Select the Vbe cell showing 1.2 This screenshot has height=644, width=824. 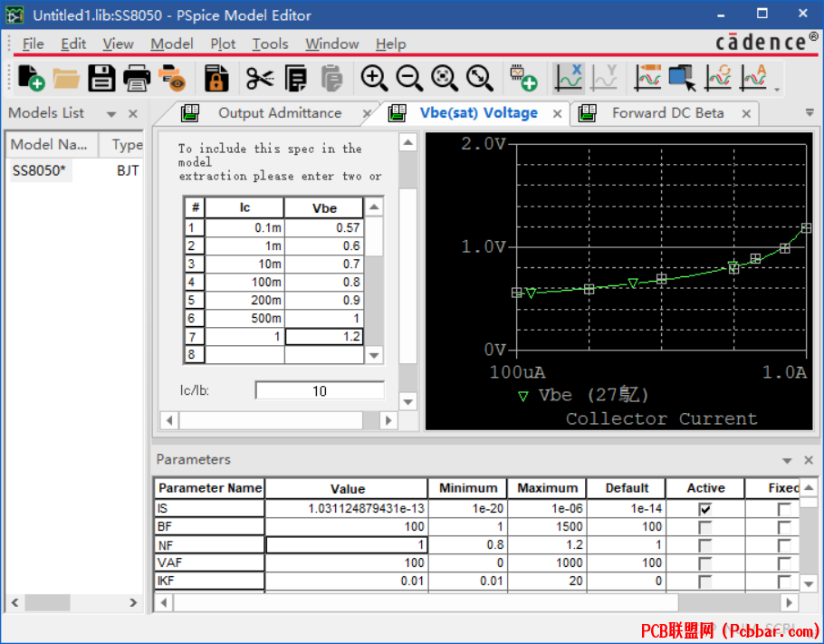324,336
